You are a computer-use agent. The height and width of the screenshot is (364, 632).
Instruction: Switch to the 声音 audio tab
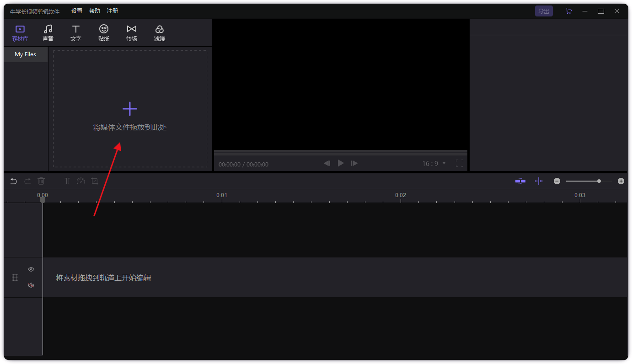(x=48, y=33)
